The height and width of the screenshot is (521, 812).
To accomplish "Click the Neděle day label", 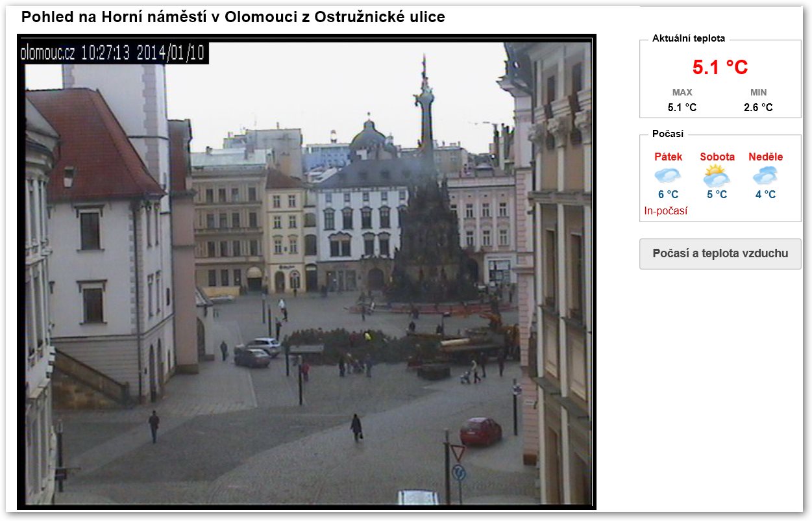I will coord(765,157).
